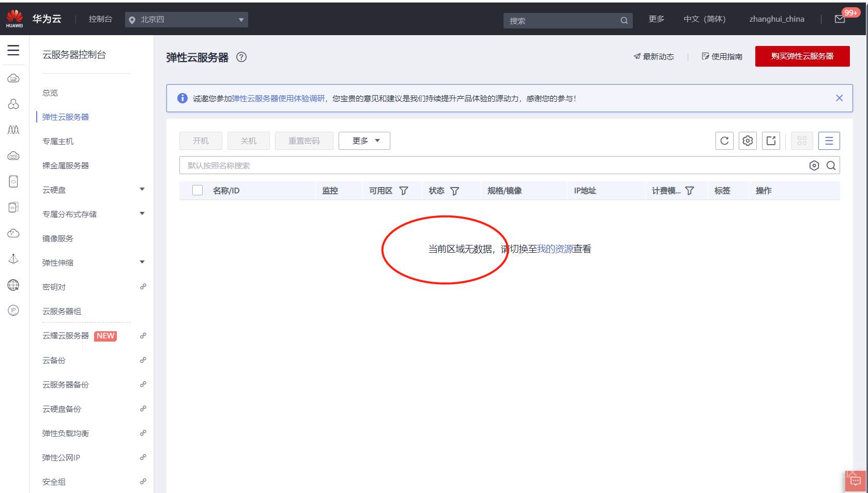Image resolution: width=868 pixels, height=493 pixels.
Task: Switch to card grid view
Action: click(802, 141)
